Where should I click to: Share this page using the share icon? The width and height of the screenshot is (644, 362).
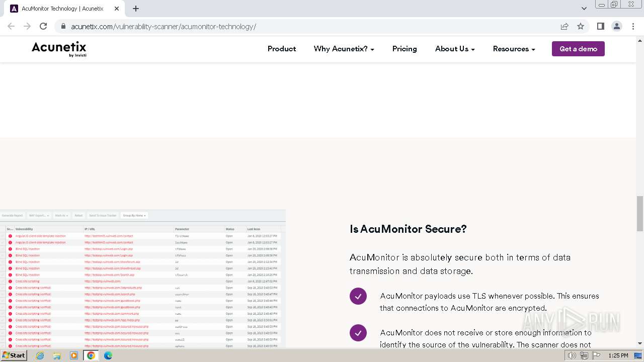[x=565, y=26]
